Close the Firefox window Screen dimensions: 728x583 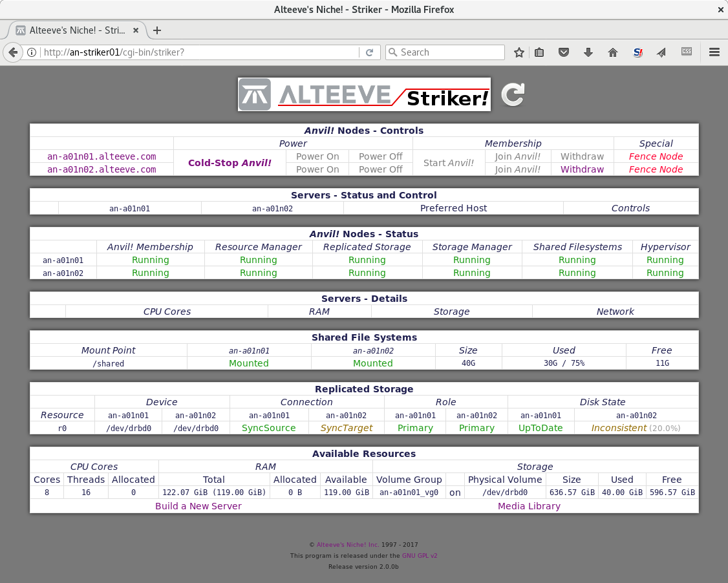tap(721, 9)
